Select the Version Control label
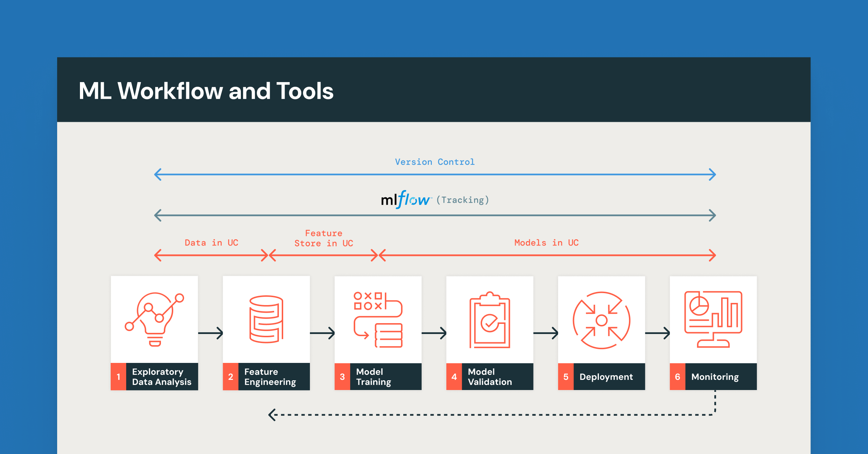Screen dimensions: 868x454 (x=435, y=162)
